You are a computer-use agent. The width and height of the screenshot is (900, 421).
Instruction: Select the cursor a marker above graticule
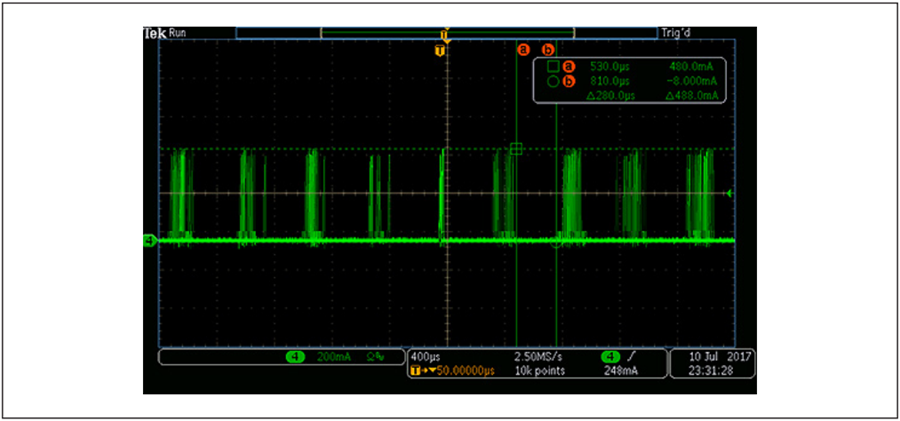pyautogui.click(x=522, y=49)
